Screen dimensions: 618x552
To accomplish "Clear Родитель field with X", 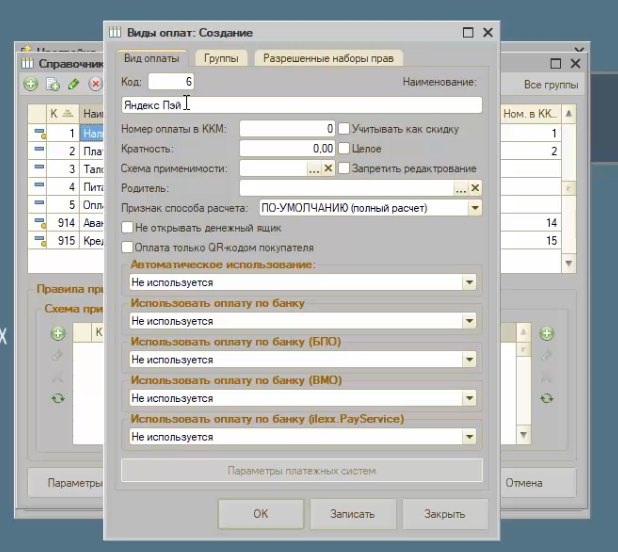I will coord(475,188).
